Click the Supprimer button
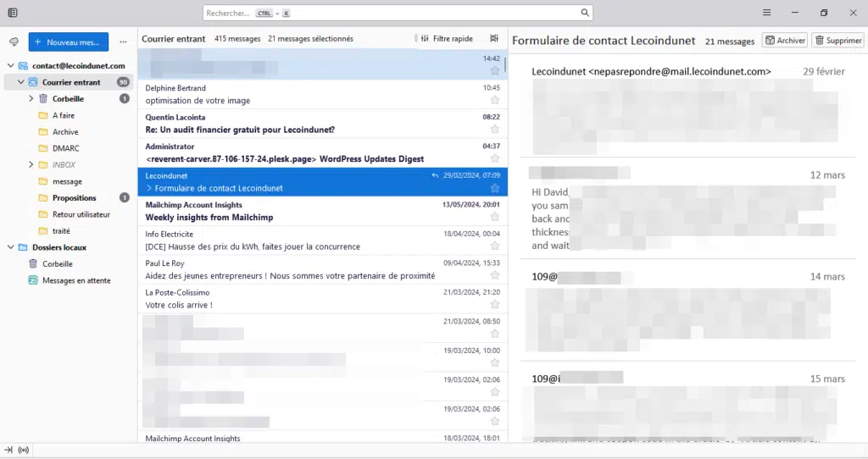 click(x=837, y=41)
